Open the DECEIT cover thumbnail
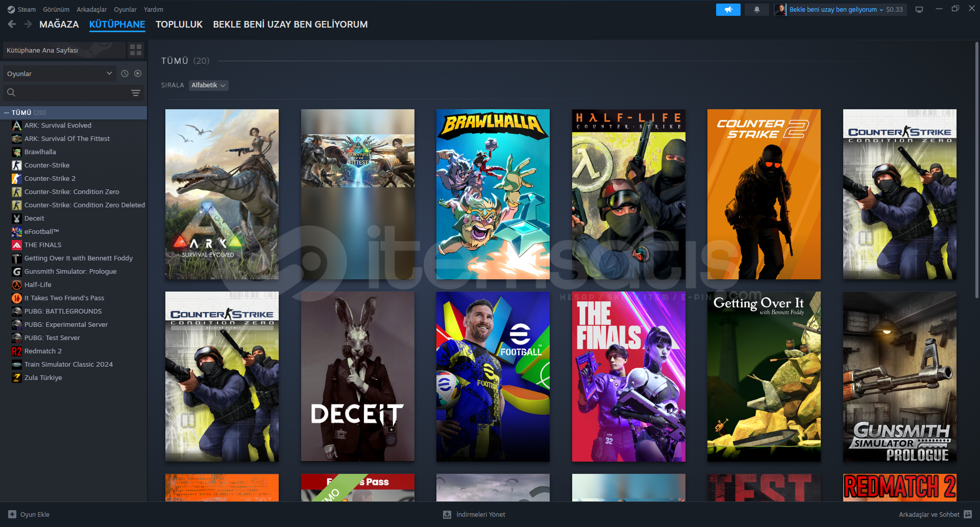This screenshot has width=980, height=527. click(x=358, y=376)
